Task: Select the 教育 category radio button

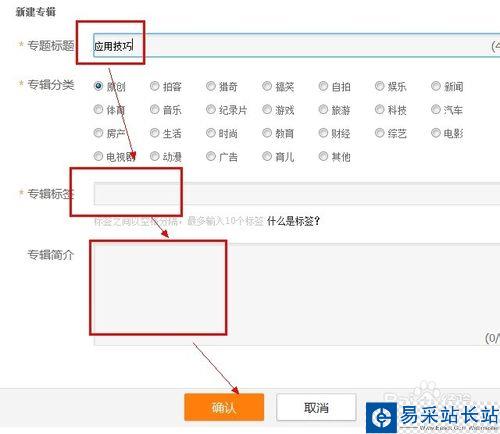Action: (267, 133)
